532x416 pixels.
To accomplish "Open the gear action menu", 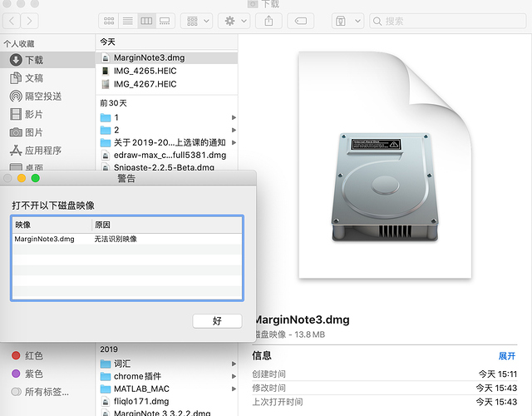I will point(234,21).
